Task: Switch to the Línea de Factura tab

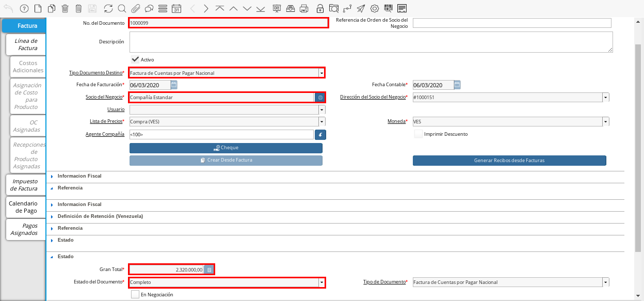Action: [x=26, y=44]
